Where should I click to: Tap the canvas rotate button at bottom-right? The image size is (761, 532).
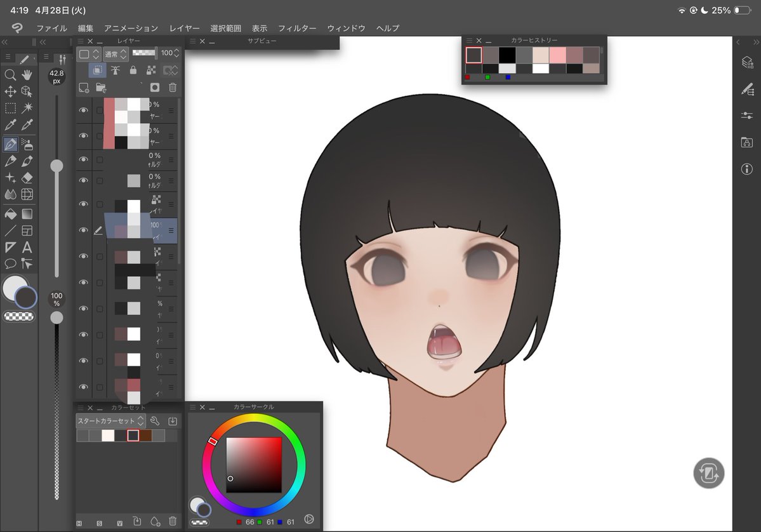click(708, 473)
